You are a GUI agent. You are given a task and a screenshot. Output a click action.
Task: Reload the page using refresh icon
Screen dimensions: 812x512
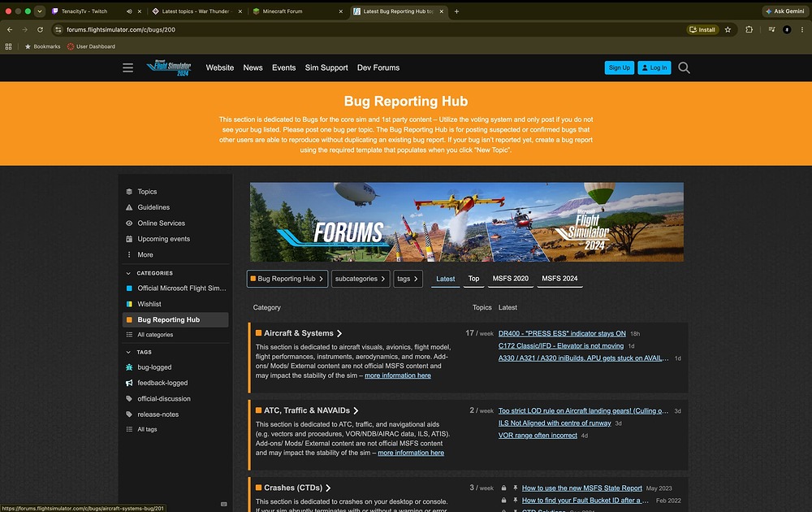point(40,29)
